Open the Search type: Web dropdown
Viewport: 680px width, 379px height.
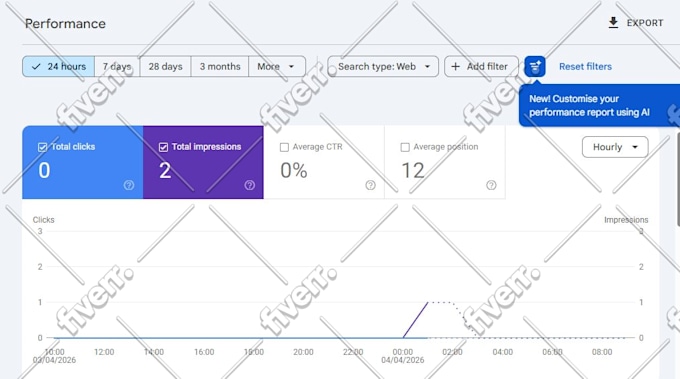(x=383, y=66)
